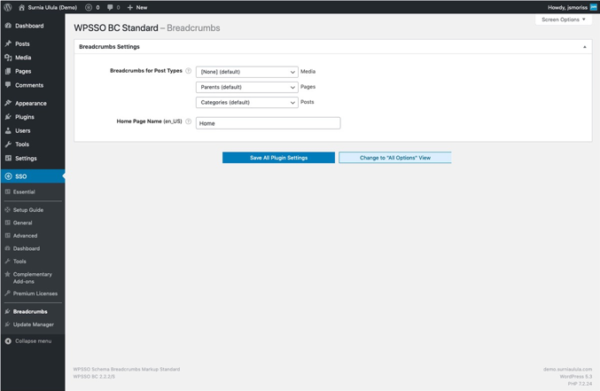Click the Posts pushpin icon
This screenshot has height=391, width=600.
click(x=8, y=44)
